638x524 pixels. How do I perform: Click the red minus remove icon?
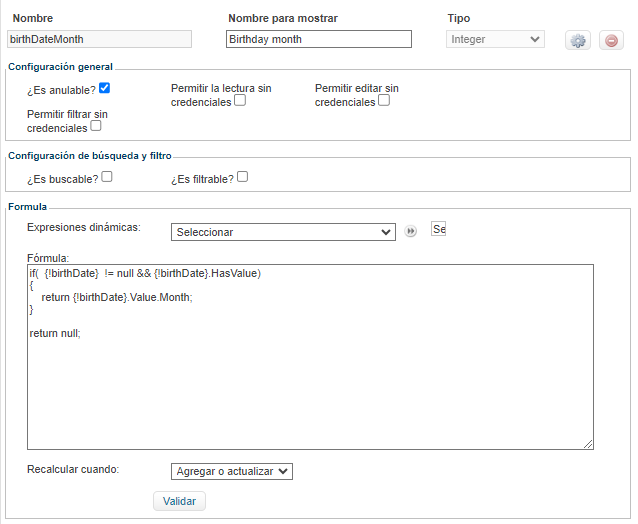(x=611, y=40)
